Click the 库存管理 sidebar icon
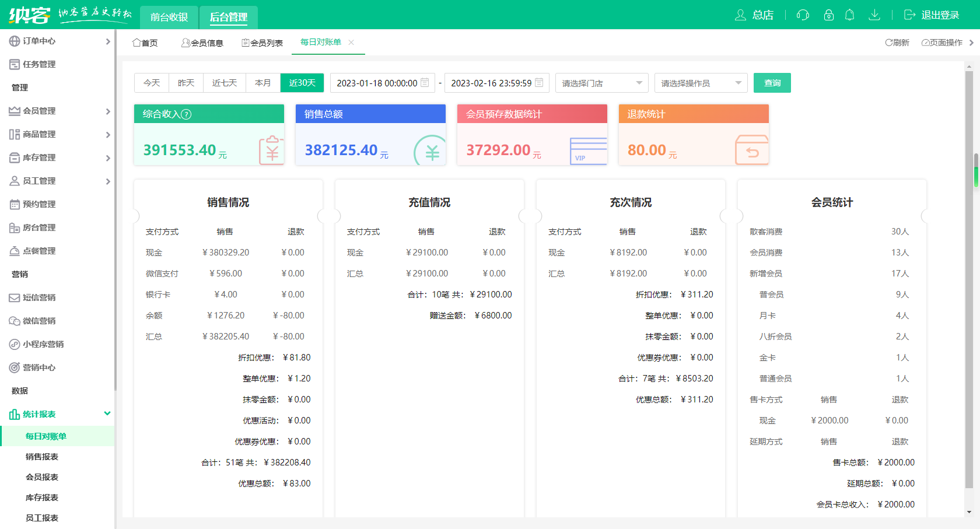 (x=15, y=157)
